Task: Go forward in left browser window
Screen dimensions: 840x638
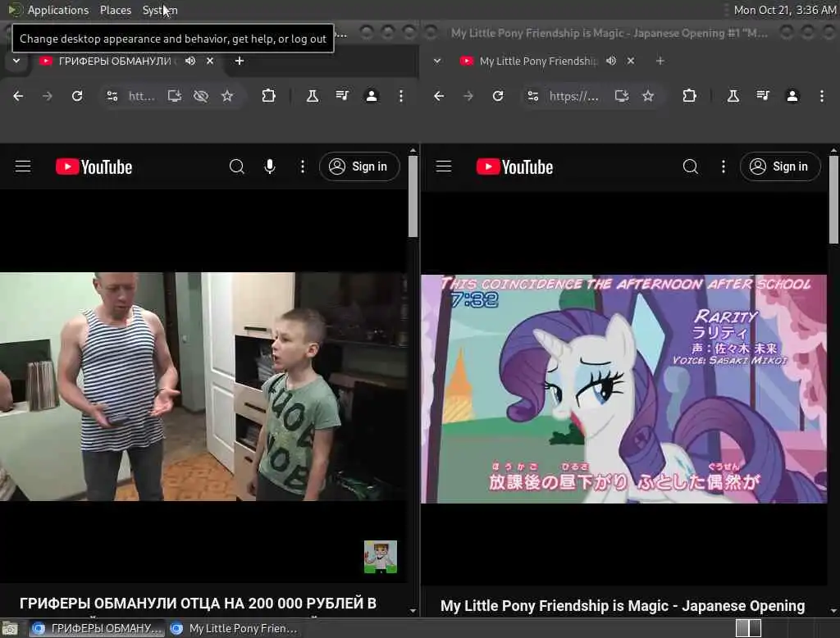Action: click(47, 96)
